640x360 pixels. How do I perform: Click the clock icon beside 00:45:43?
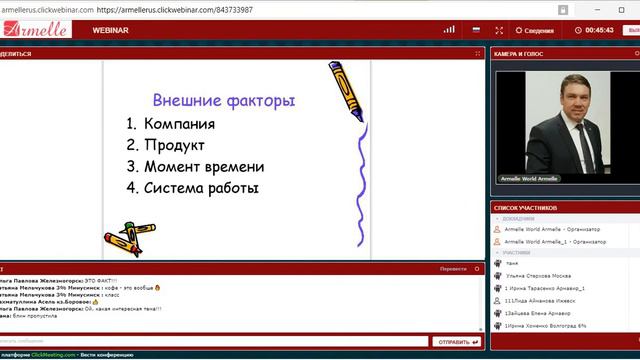[578, 30]
